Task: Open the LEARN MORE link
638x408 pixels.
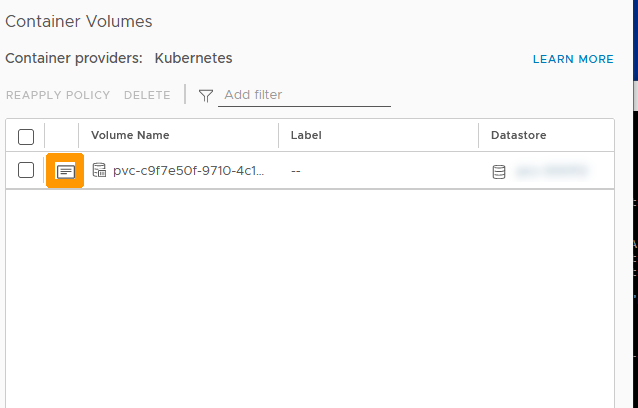Action: (x=573, y=59)
